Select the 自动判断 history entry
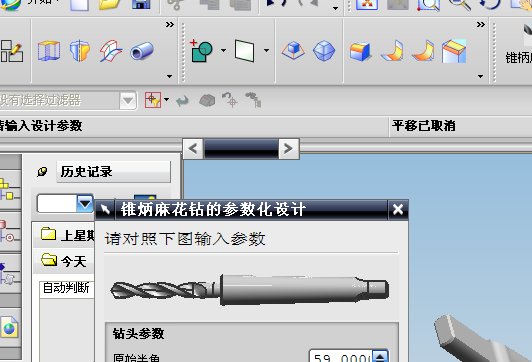 [x=66, y=288]
